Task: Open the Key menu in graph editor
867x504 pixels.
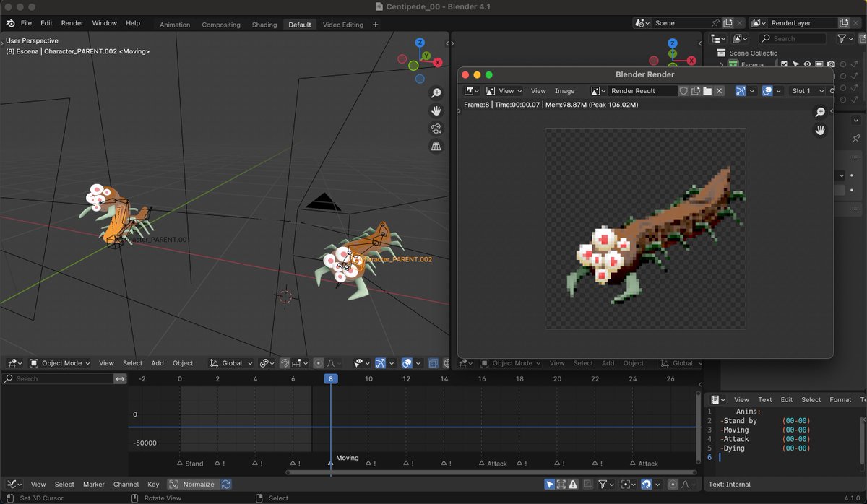Action: coord(153,485)
